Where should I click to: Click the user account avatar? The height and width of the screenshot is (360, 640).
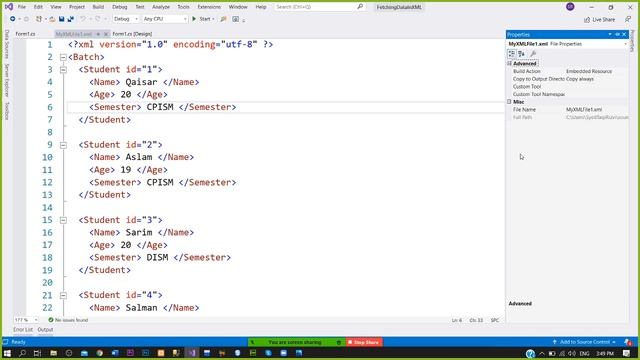pos(570,7)
